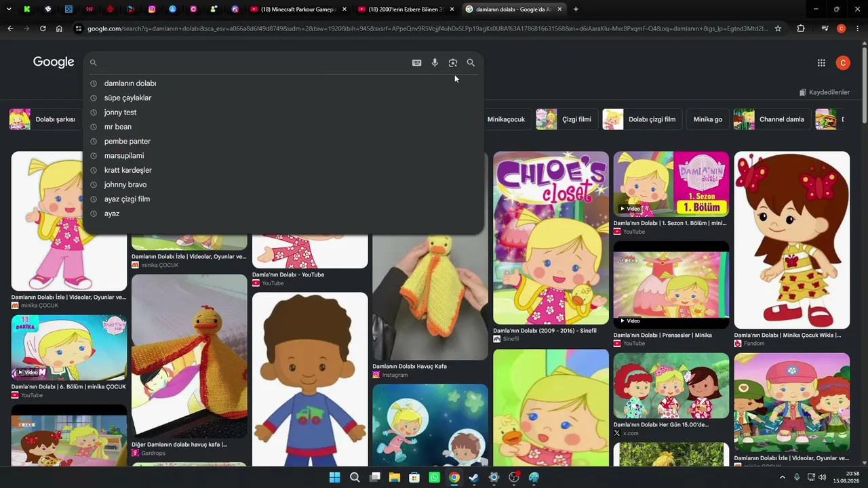Switch to the 2000'lerin Ezbere Bilinen tab
868x488 pixels.
pyautogui.click(x=406, y=9)
